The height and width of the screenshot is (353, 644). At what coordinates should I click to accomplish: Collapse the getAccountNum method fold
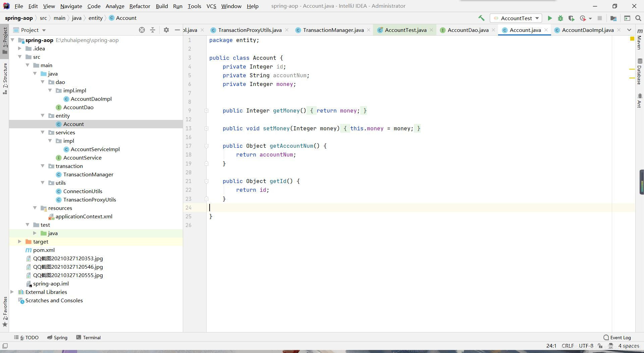[x=207, y=146]
